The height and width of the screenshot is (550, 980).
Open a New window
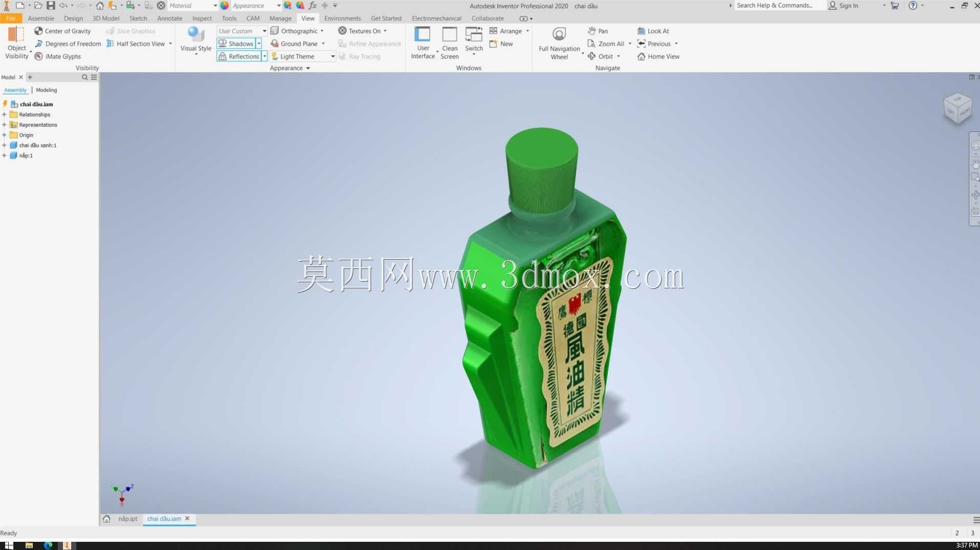point(501,44)
